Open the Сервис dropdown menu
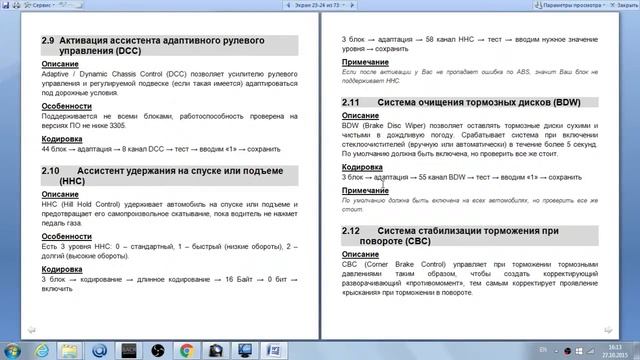Viewport: 640px width, 360px height. pyautogui.click(x=40, y=5)
